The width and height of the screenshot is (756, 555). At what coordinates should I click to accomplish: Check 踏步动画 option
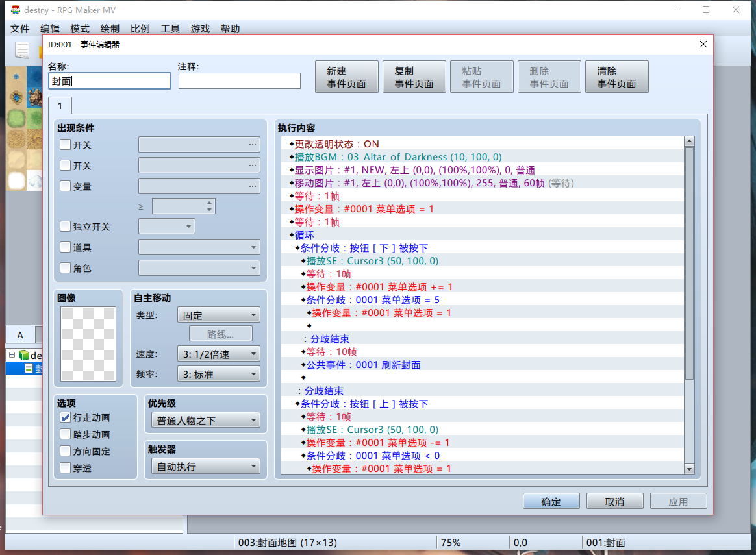point(65,434)
